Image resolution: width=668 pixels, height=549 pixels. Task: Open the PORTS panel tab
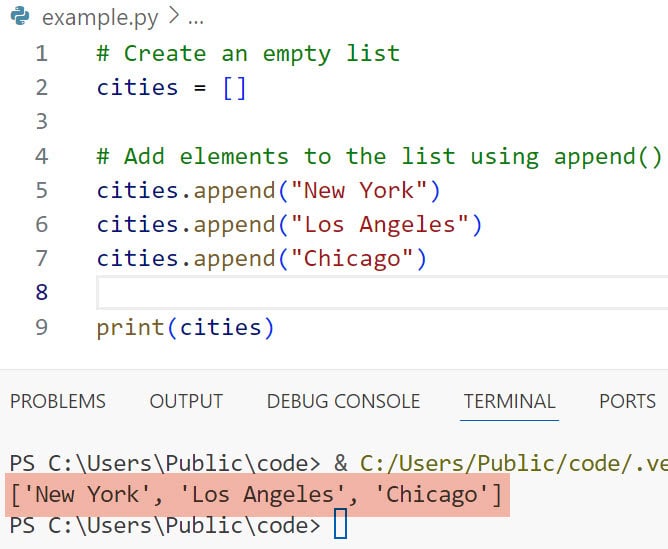628,401
